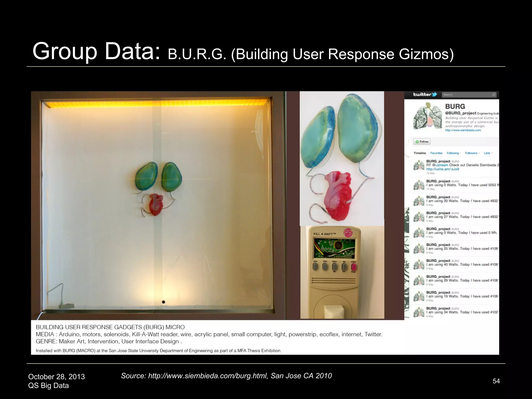Click the 'I am using 25 Watts' tweet text
This screenshot has width=532, height=399.
[462, 249]
